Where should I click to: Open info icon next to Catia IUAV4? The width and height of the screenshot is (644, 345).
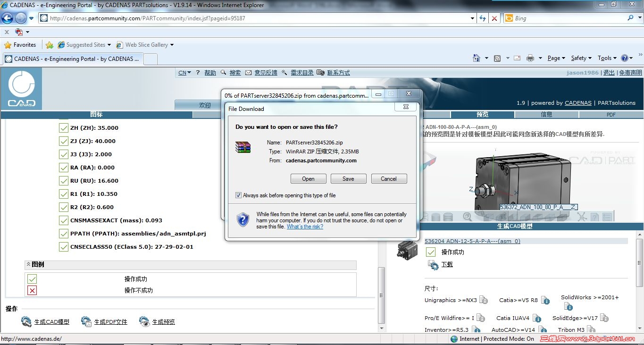[x=537, y=319]
